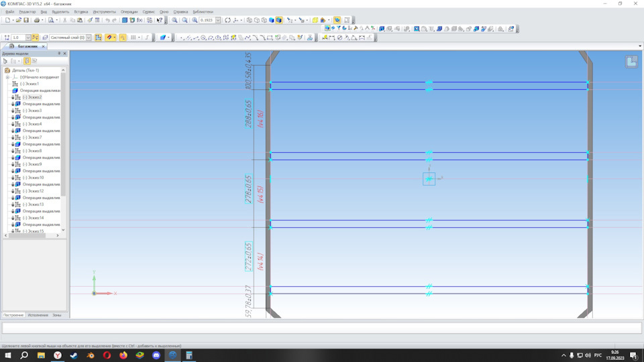644x362 pixels.
Task: Open the Операции menu
Action: point(129,11)
